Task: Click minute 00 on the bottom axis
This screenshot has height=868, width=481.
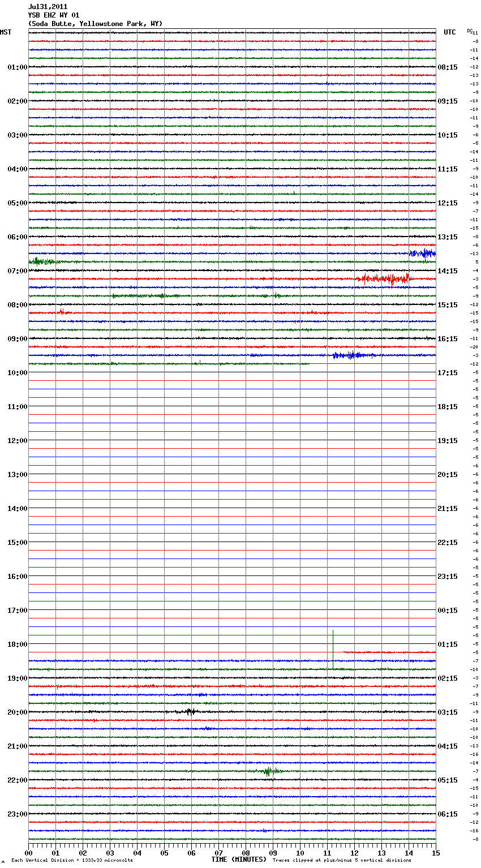Action: (x=28, y=853)
